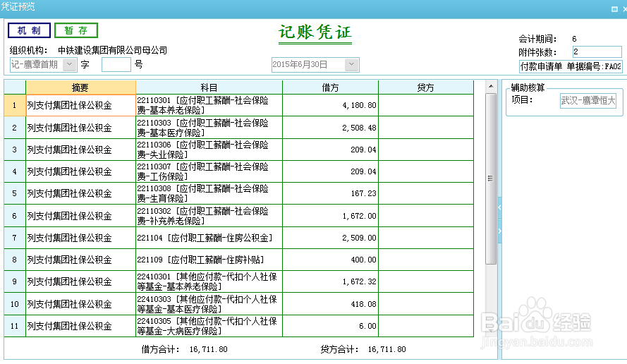The width and height of the screenshot is (627, 364).
Task: Click subject 22410303 代扣基本医疗保险 cell
Action: pyautogui.click(x=209, y=304)
